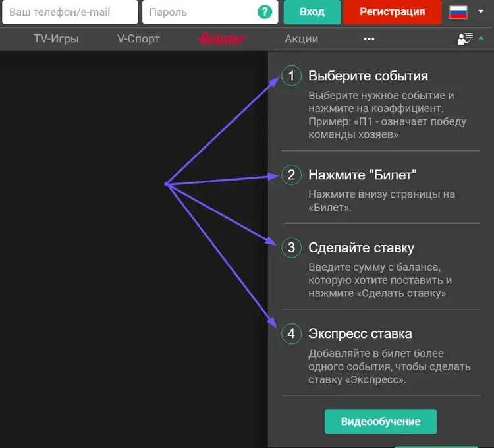Click the text starting Добавляйте в билет
Screen dimensions: 494x448
(x=389, y=366)
